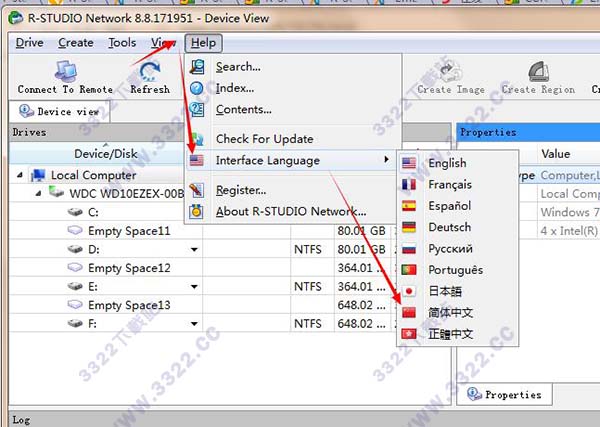Click the Spanish flag icon

point(409,206)
